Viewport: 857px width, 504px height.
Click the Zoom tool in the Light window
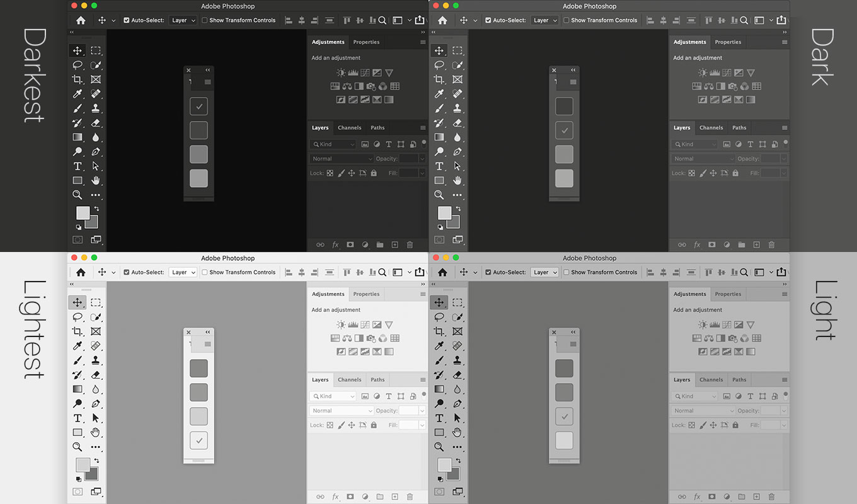pyautogui.click(x=439, y=447)
